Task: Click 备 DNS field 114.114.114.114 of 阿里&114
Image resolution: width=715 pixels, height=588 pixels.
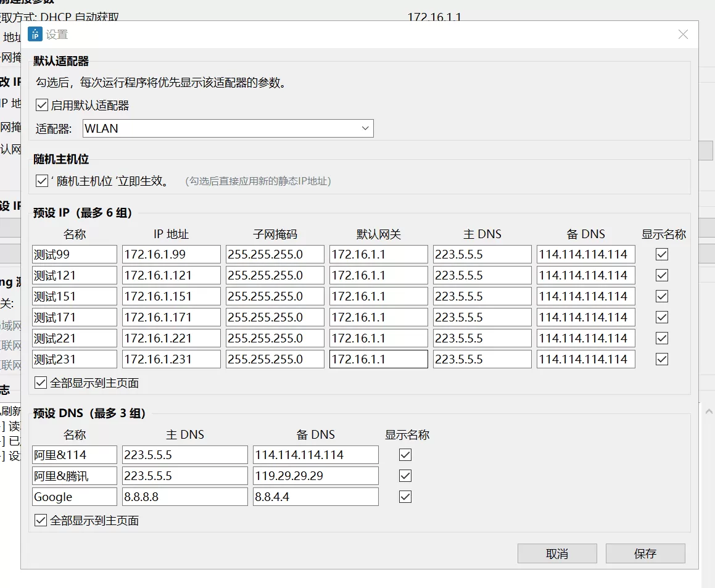Action: [315, 455]
